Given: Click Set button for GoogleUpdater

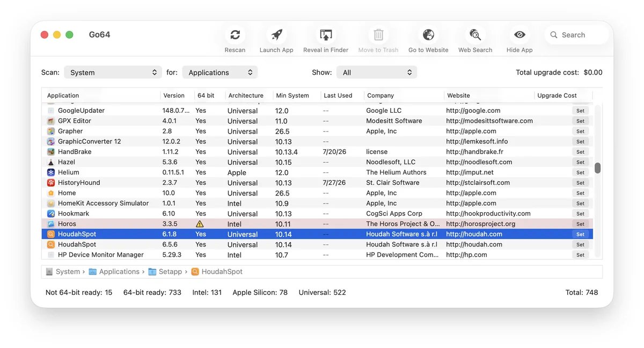Looking at the screenshot, I should point(580,111).
